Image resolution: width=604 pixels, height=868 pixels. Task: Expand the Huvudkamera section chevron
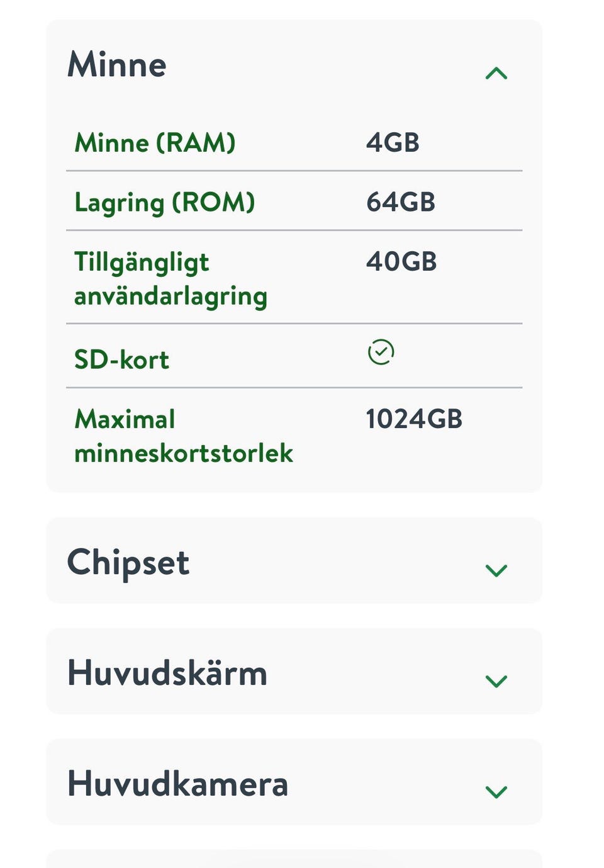point(496,792)
